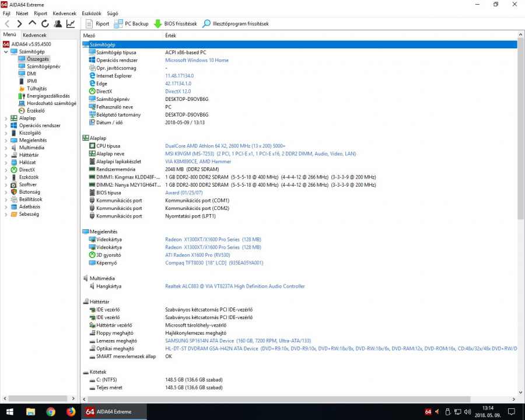Screen dimensions: 525x420
Task: Launch Chrome from the taskbar
Action: tap(51, 412)
